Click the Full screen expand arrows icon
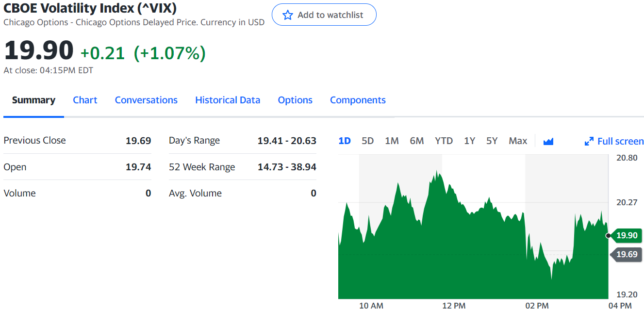 click(589, 141)
